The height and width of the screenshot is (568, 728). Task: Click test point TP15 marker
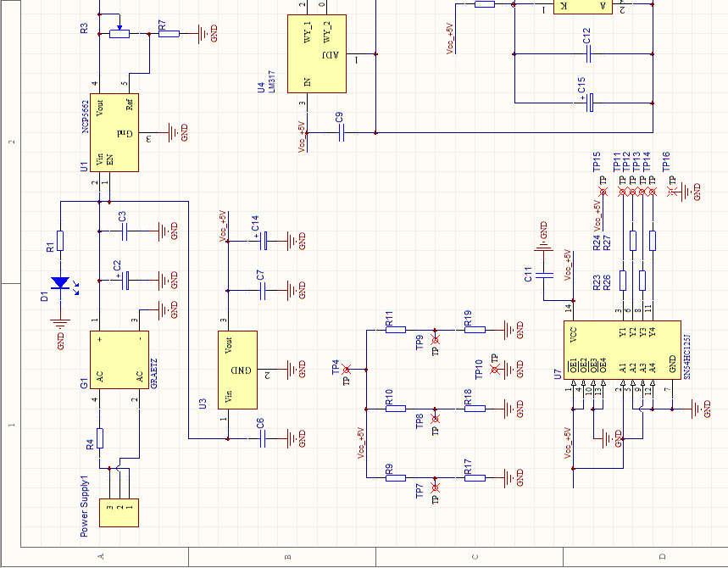(x=603, y=192)
